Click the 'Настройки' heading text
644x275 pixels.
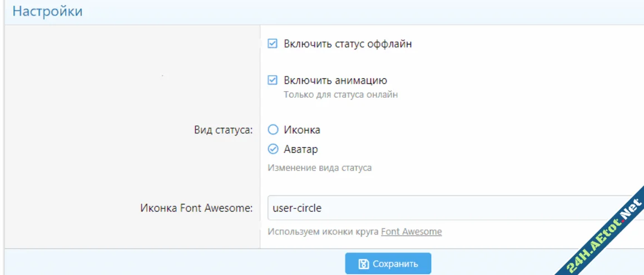tap(47, 11)
